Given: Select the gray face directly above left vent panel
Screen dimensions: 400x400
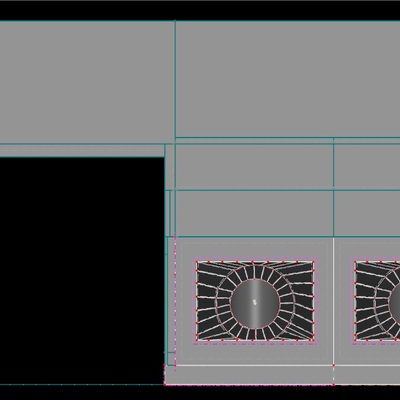Looking at the screenshot, I should coord(254,213).
